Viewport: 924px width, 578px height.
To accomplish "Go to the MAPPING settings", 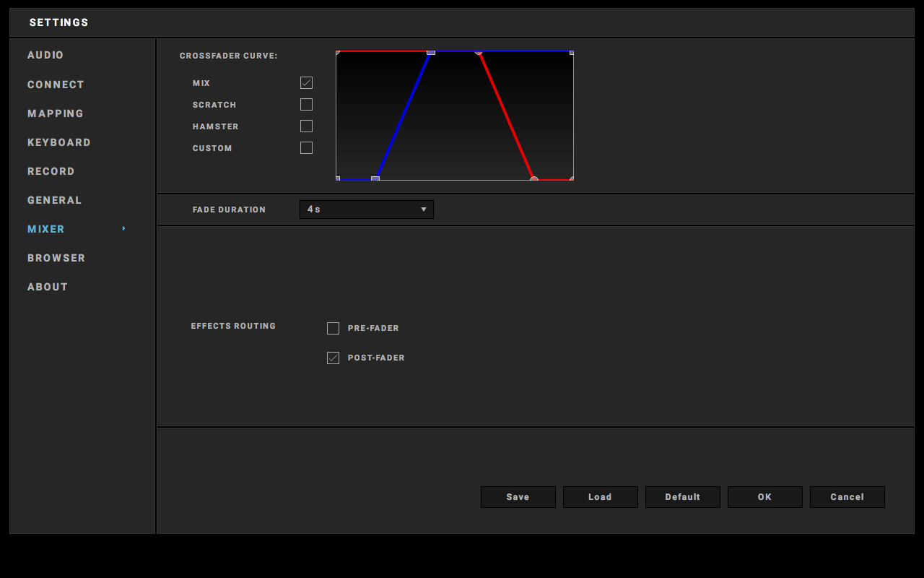I will (x=55, y=113).
